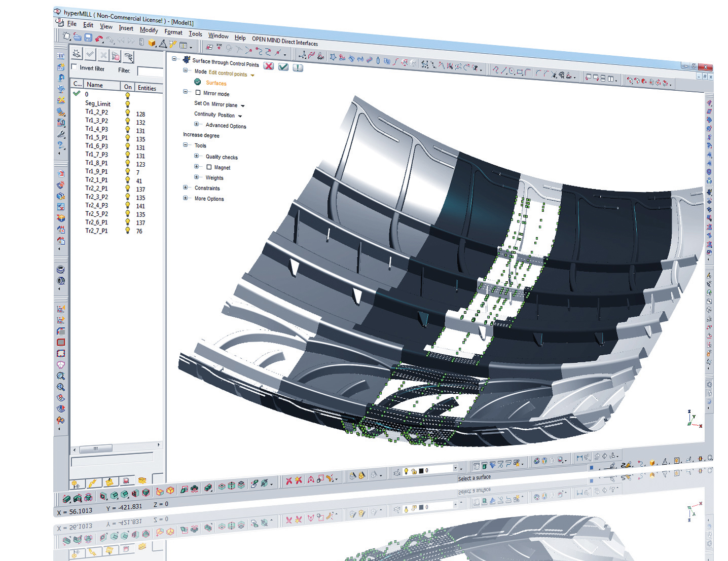Click the orange Surfaces selection link
Image resolution: width=728 pixels, height=561 pixels.
(216, 83)
